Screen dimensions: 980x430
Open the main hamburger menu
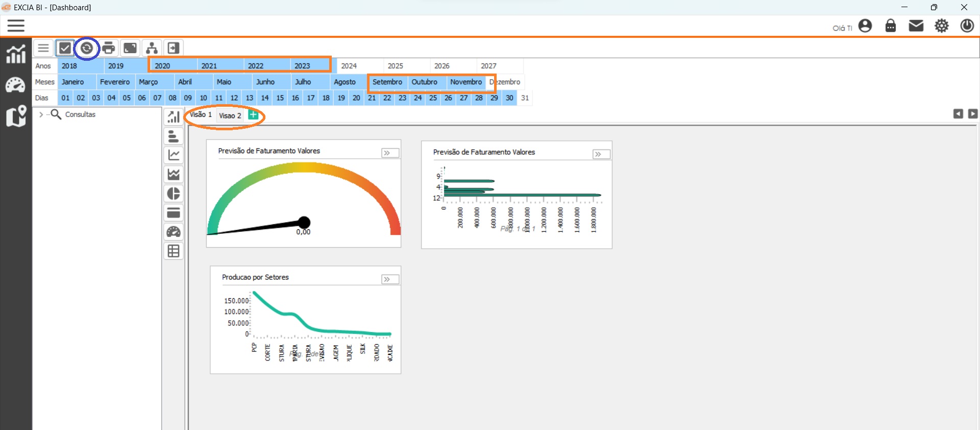pos(16,26)
